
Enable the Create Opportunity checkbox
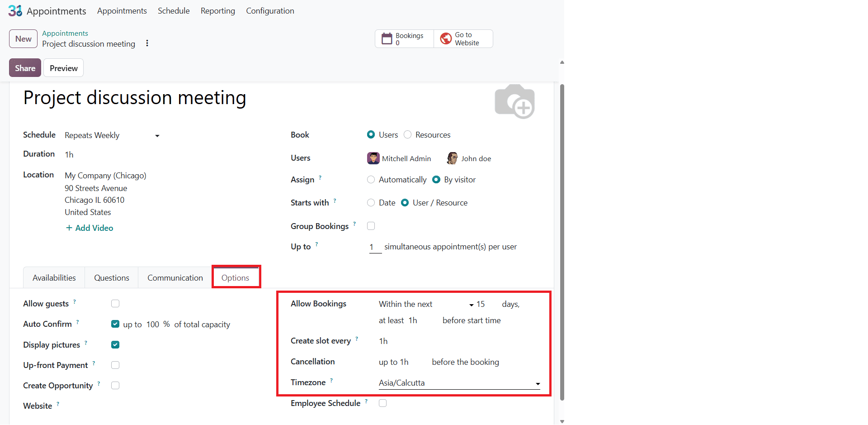tap(115, 386)
